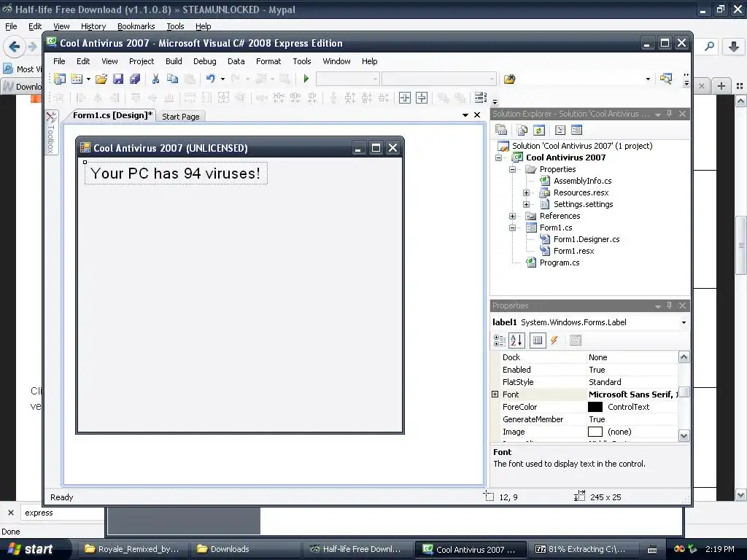Start debugging with the green play icon
Viewport: 747px width, 560px height.
(x=306, y=79)
